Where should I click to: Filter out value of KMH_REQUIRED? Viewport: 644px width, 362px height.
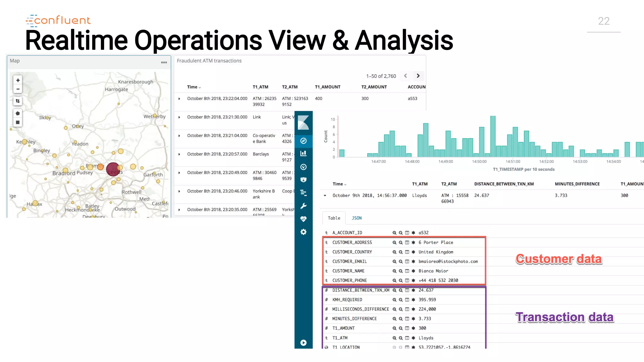(401, 300)
